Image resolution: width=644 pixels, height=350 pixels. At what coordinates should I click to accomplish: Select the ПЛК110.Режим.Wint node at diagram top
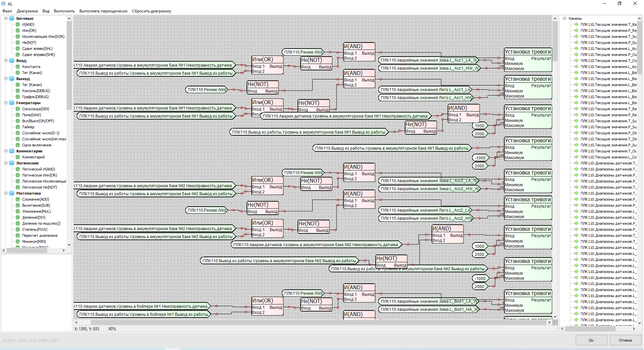(303, 52)
